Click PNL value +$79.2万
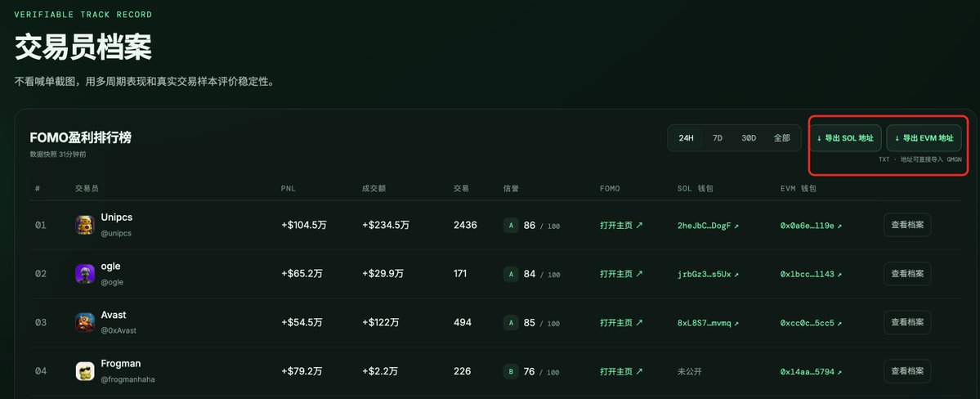The image size is (980, 399). [302, 371]
